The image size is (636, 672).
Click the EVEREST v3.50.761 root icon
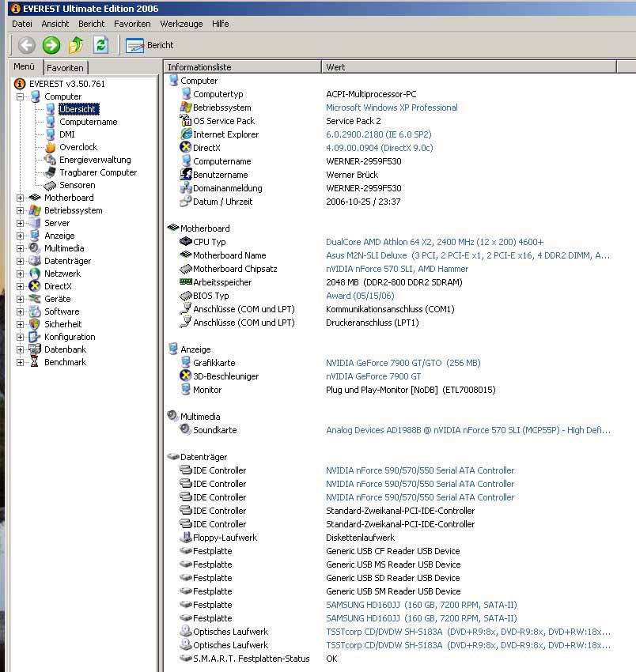[x=20, y=84]
